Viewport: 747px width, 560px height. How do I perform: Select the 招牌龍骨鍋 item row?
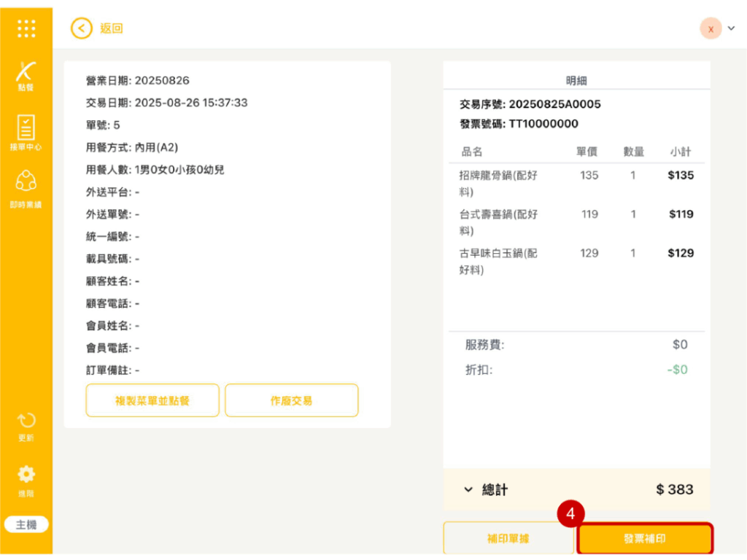tap(576, 183)
